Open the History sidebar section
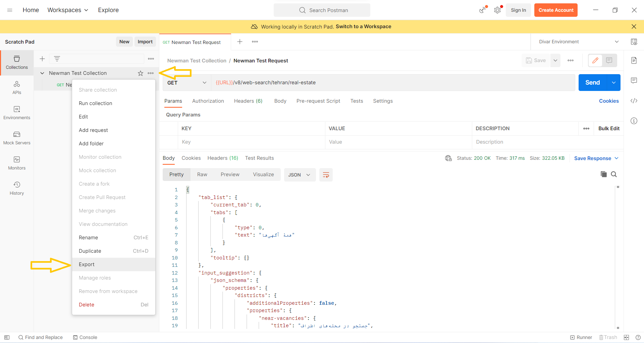The image size is (644, 343). coord(17,188)
